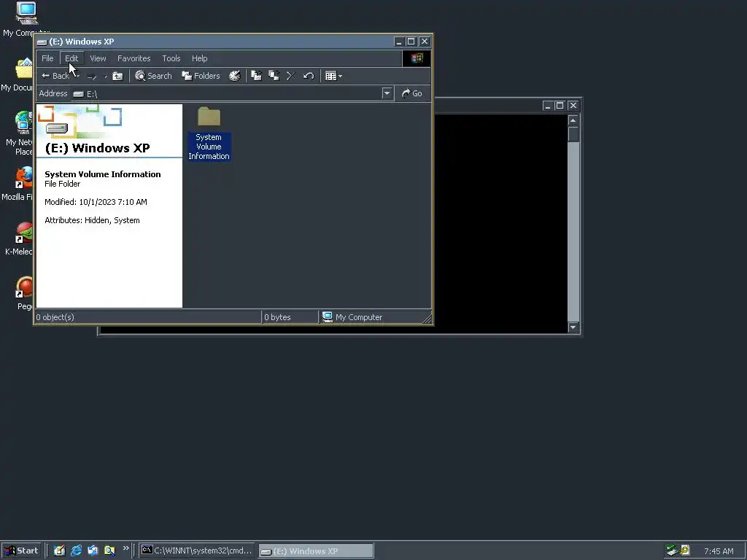The height and width of the screenshot is (560, 747).
Task: Click the drive icon in info pane
Action: (x=57, y=128)
